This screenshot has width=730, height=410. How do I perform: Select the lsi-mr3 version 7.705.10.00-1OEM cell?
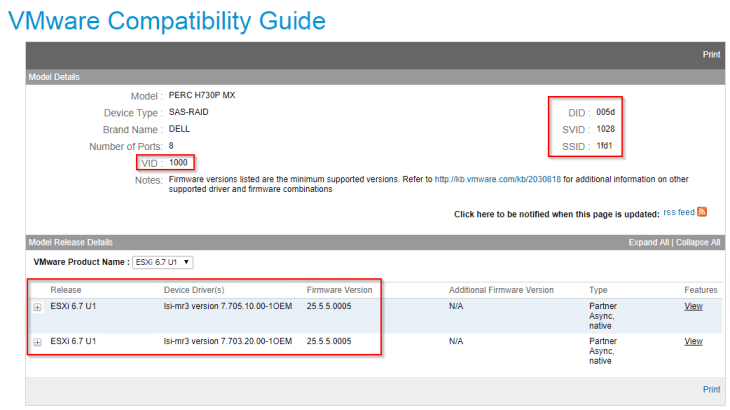click(227, 306)
